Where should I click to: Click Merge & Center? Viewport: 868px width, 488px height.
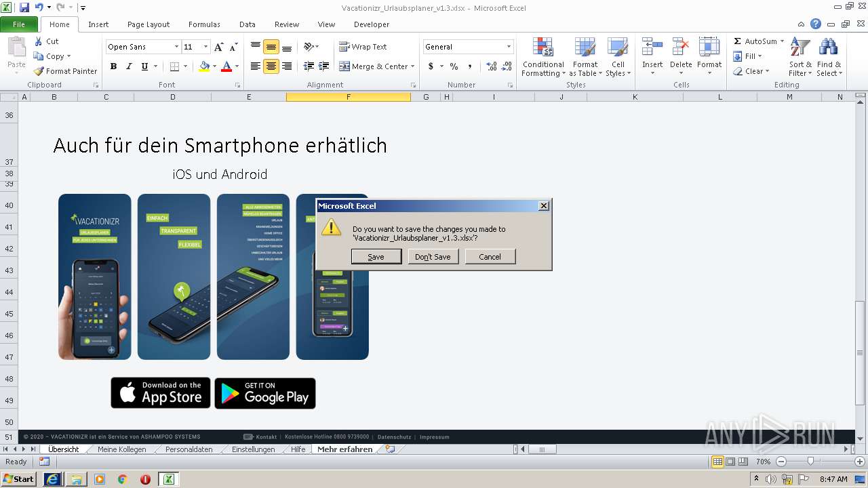coord(374,66)
